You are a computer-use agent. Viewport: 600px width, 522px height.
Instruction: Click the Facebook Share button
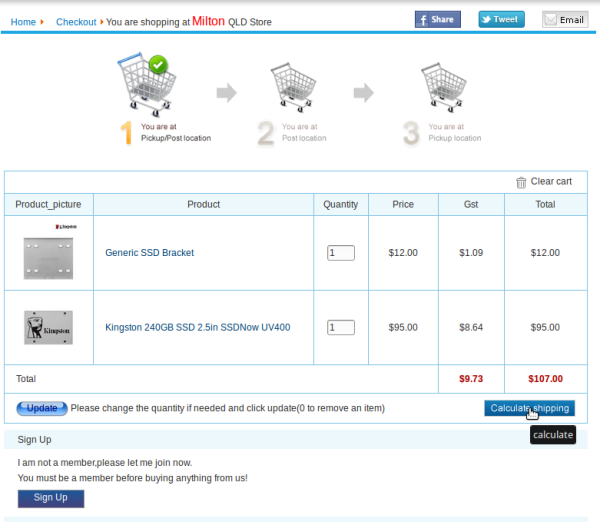438,19
